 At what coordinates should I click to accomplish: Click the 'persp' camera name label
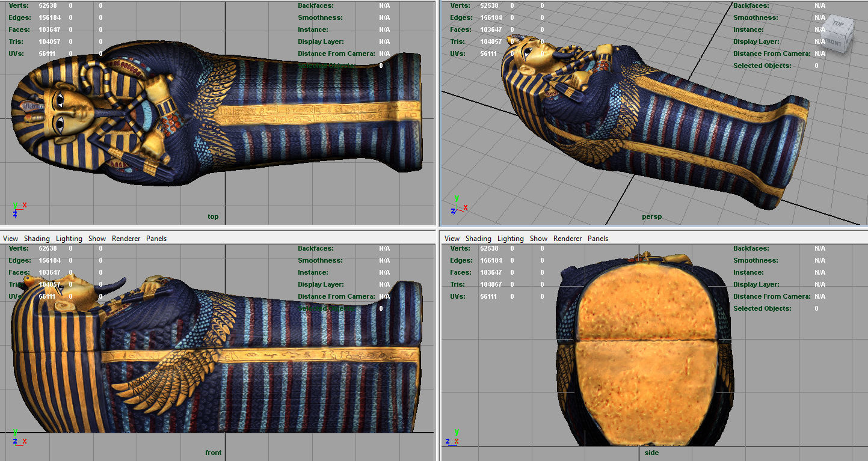coord(651,216)
